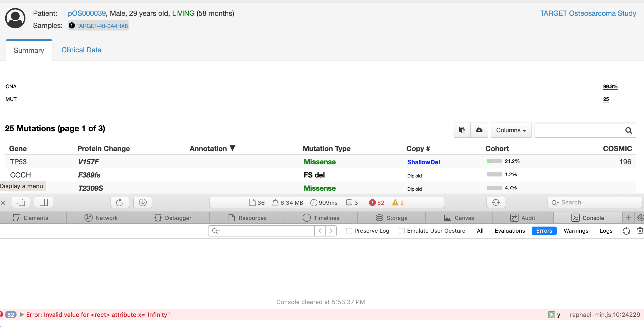Close the Web Inspector with the X
This screenshot has width=644, height=327.
3,203
